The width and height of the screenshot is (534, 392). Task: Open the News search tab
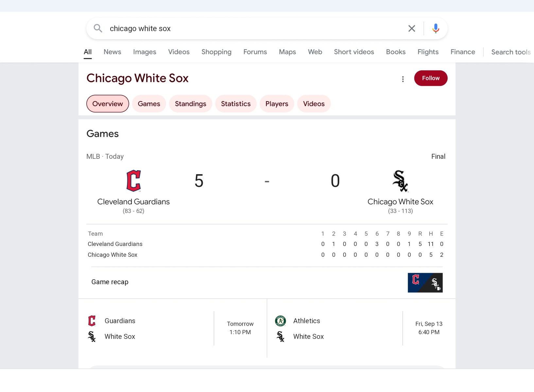[112, 52]
